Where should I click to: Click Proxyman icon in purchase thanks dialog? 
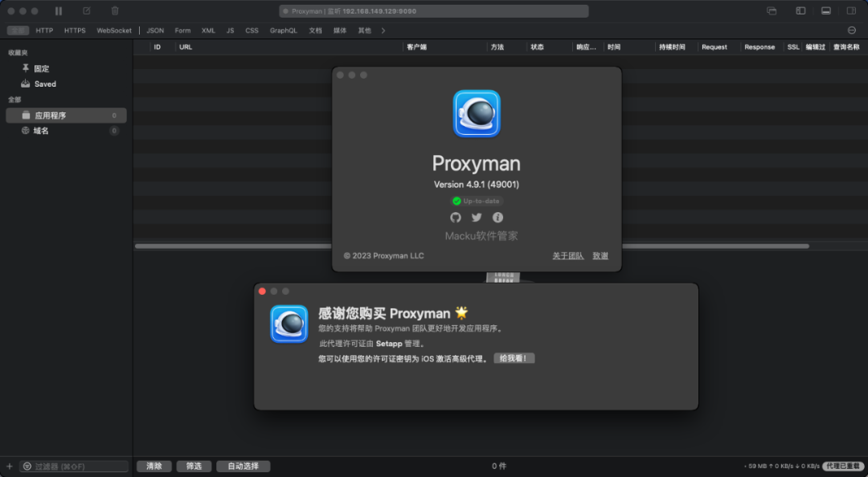click(289, 324)
